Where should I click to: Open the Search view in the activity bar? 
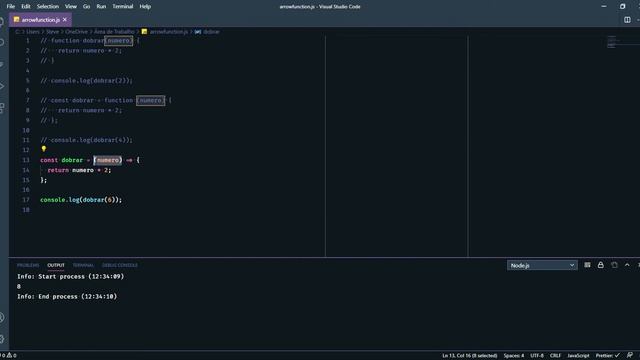[x=2, y=42]
